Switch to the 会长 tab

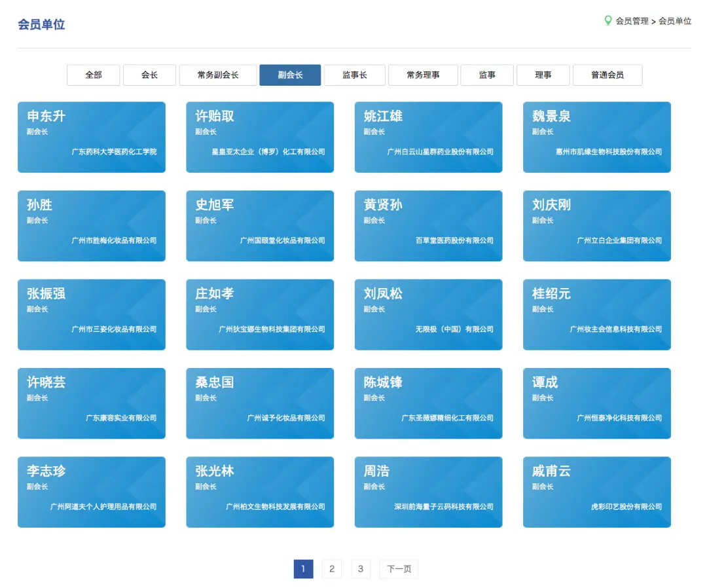point(149,75)
